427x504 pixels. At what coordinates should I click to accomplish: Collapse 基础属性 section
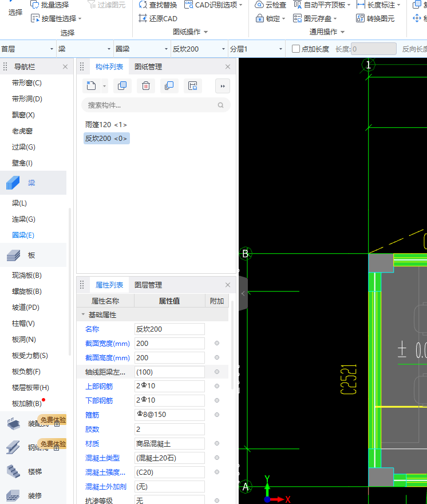pyautogui.click(x=83, y=314)
